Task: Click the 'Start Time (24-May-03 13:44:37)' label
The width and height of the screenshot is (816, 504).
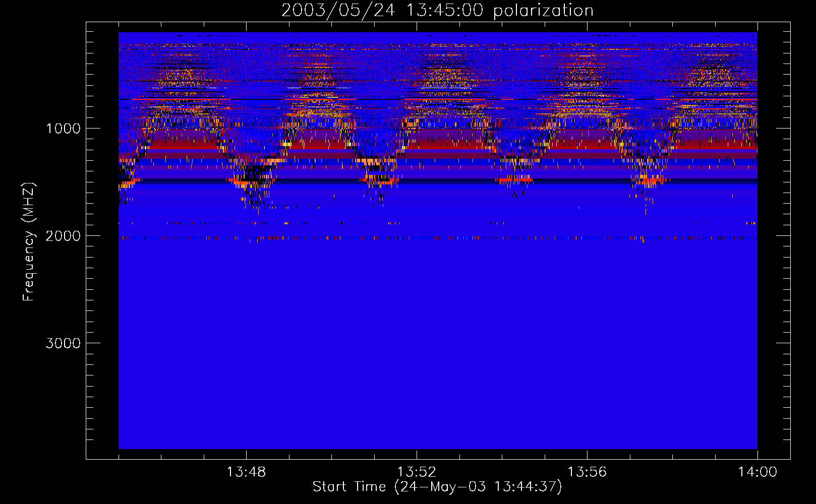Action: [x=437, y=487]
